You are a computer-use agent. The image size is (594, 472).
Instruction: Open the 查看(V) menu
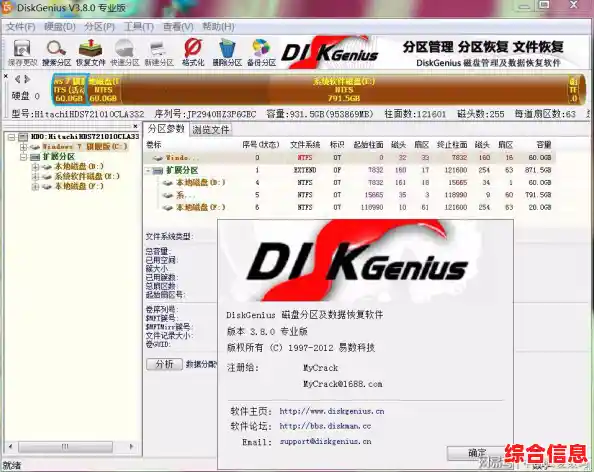click(178, 27)
